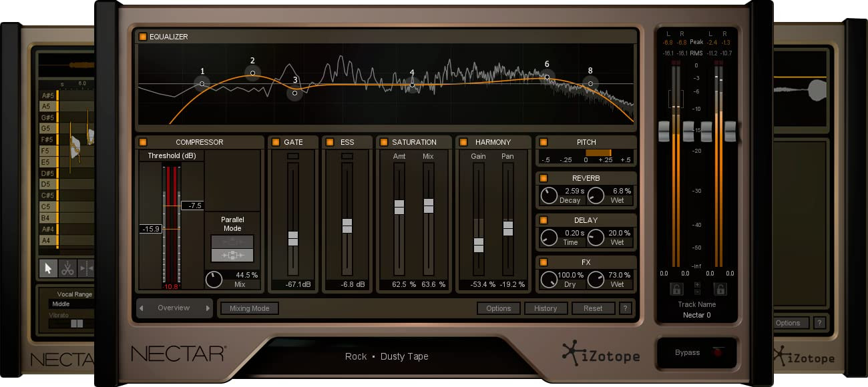Switch to Mixing Mode view
Viewport: 868px width, 387px height.
pyautogui.click(x=249, y=308)
